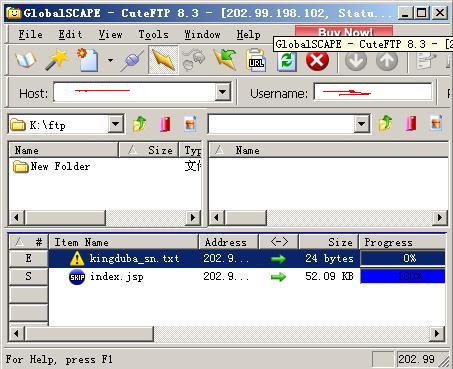Click the remote pane red bookmark icon

pos(411,124)
